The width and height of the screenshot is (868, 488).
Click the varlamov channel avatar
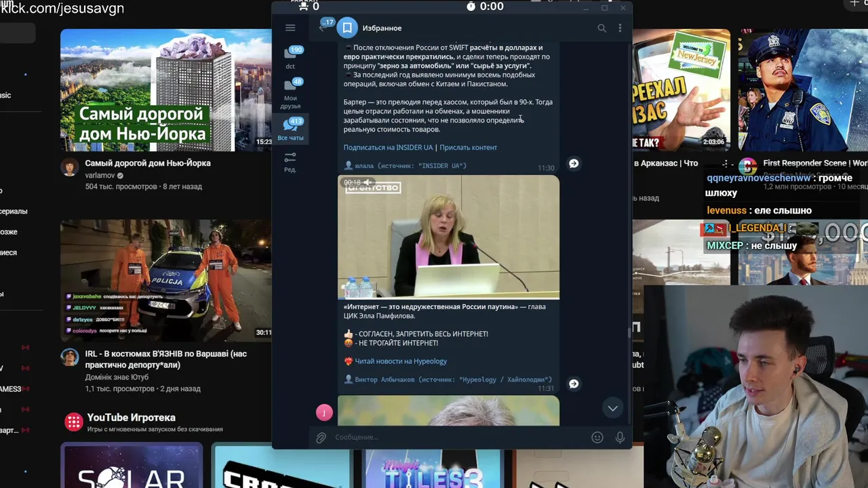70,167
